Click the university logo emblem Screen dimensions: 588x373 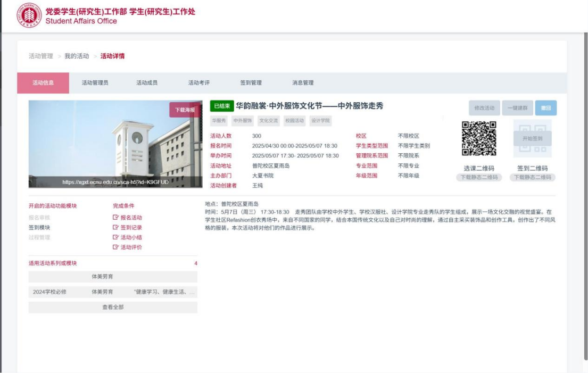28,15
